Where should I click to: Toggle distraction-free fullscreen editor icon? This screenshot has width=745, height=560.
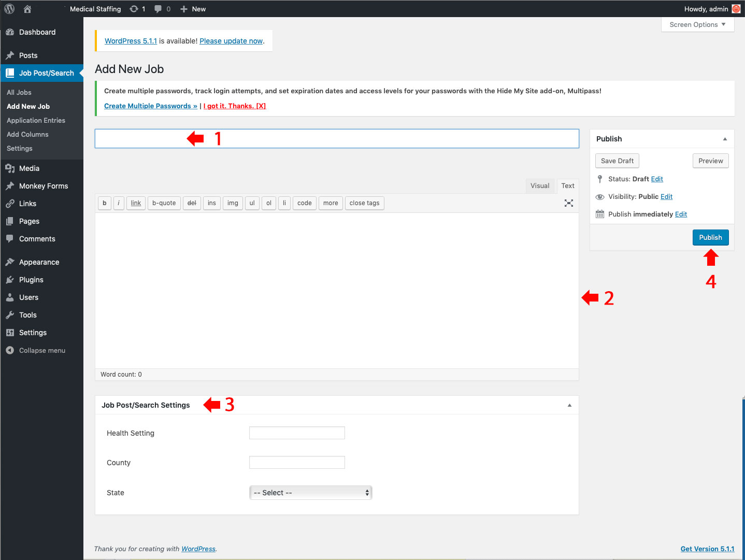click(569, 203)
